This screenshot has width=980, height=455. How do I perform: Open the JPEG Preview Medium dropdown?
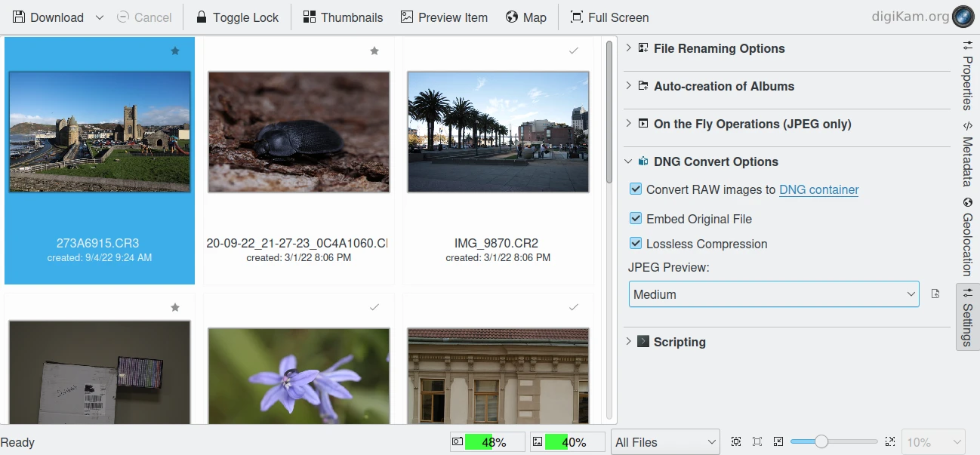click(773, 294)
